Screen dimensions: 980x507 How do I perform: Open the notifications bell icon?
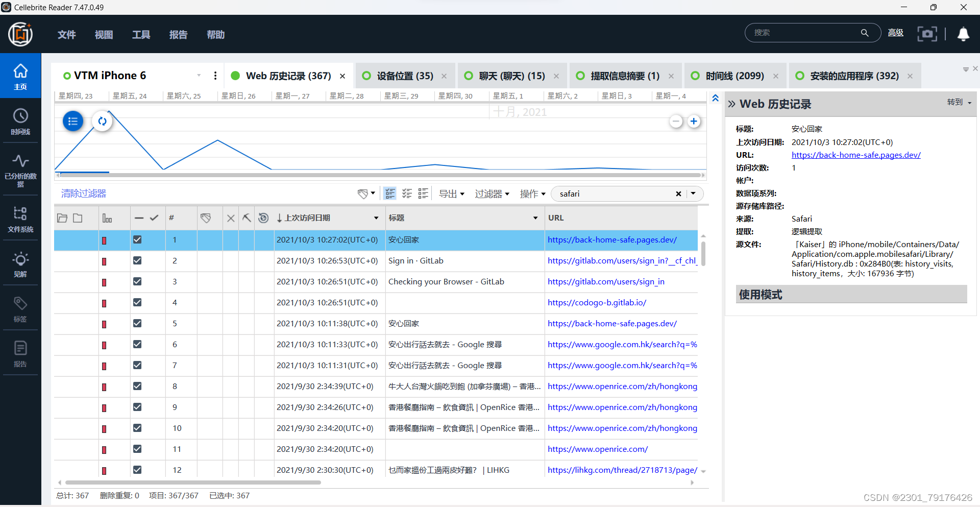[x=963, y=34]
